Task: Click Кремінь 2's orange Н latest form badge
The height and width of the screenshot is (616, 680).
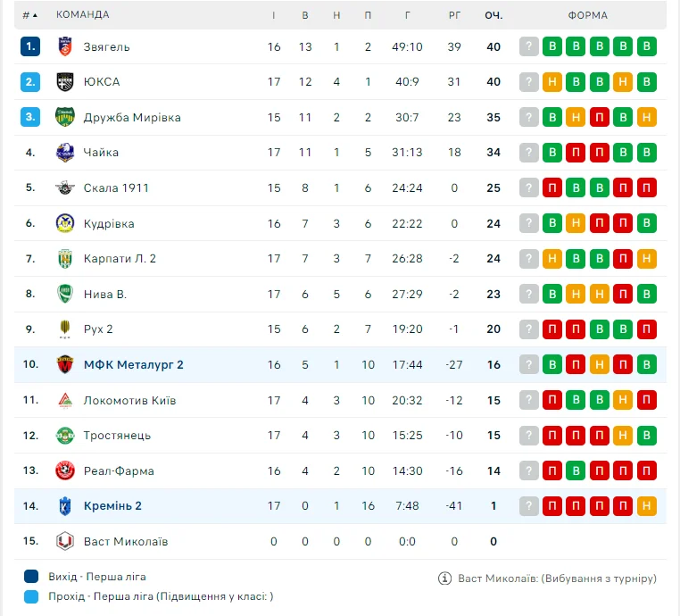Action: coord(647,506)
